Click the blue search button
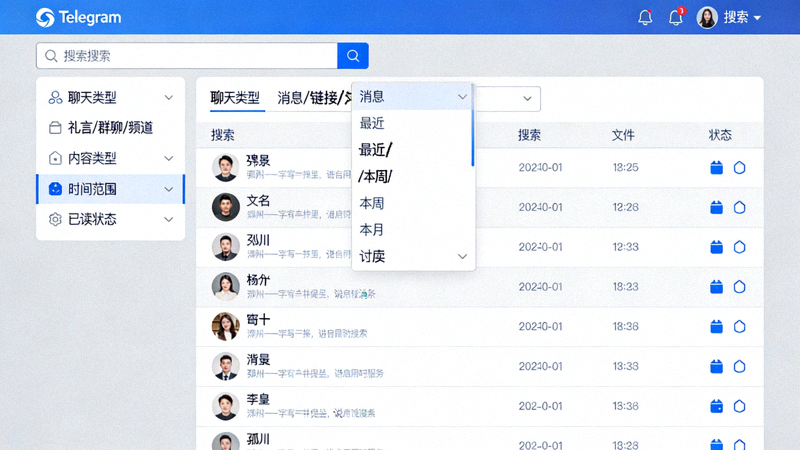The image size is (800, 450). (x=353, y=56)
